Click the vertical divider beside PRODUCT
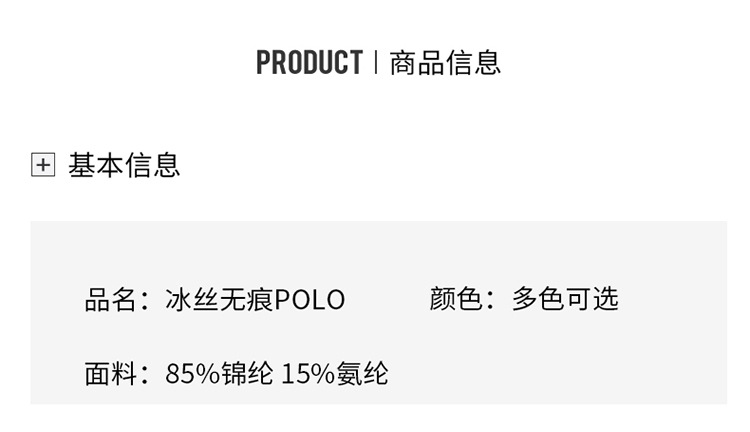Image resolution: width=750 pixels, height=432 pixels. click(x=376, y=63)
